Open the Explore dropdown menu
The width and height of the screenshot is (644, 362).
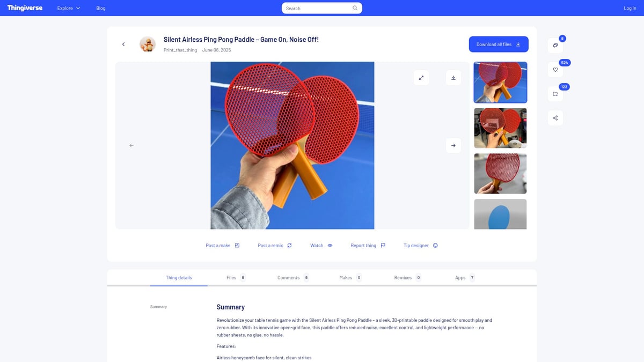click(x=69, y=8)
